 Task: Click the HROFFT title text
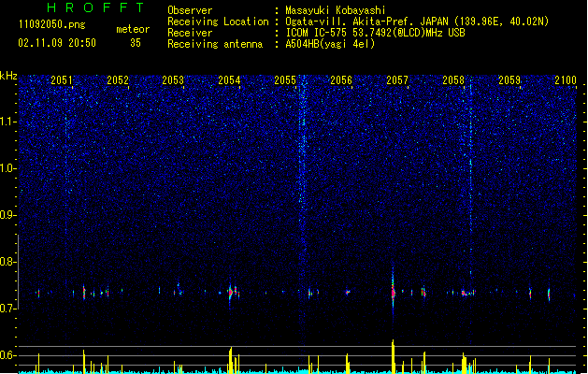[95, 7]
